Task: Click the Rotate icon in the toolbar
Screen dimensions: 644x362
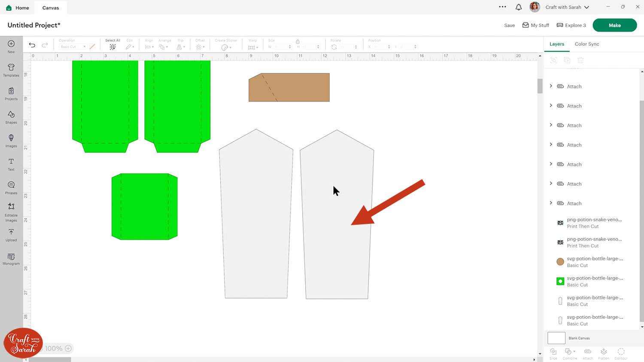Action: [334, 47]
